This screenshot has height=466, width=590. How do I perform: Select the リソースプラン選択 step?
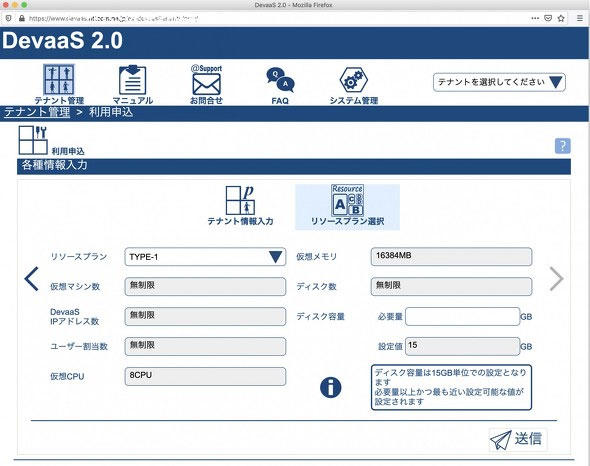pyautogui.click(x=347, y=206)
